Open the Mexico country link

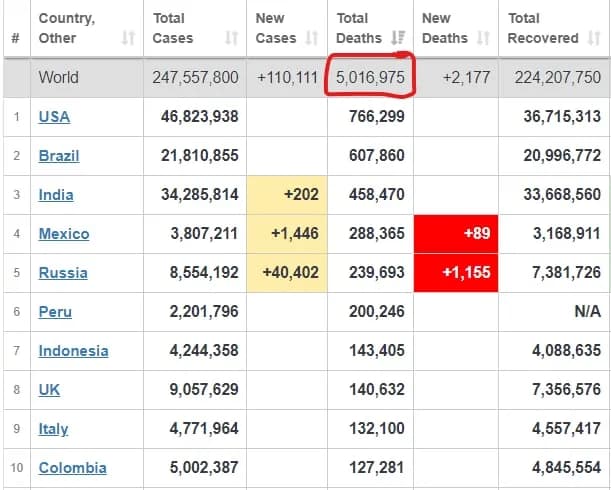pos(64,234)
